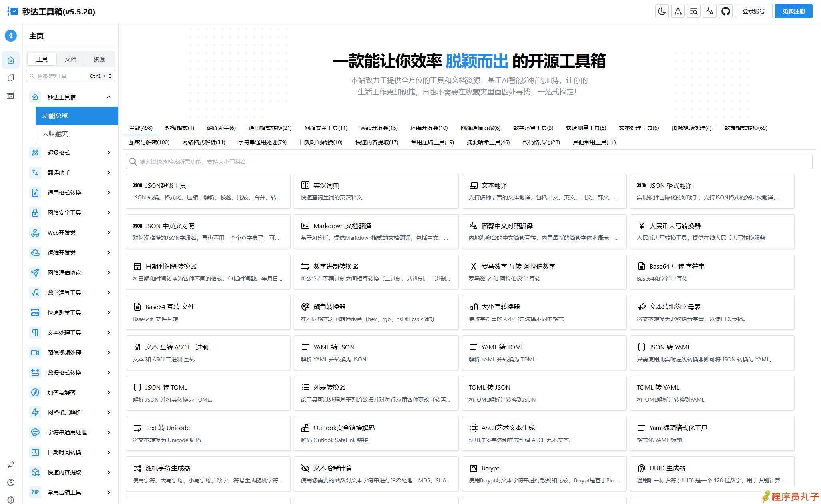Click the aA icon of 大小写转换器
This screenshot has width=821, height=504.
pos(474,307)
